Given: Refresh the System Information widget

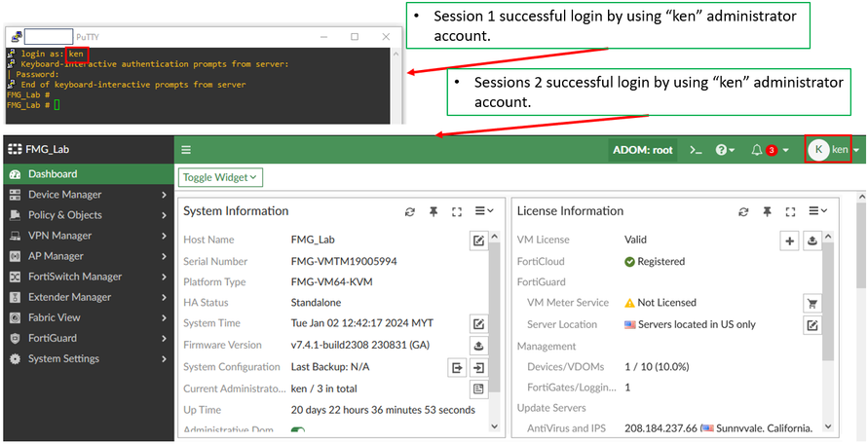Looking at the screenshot, I should (410, 211).
